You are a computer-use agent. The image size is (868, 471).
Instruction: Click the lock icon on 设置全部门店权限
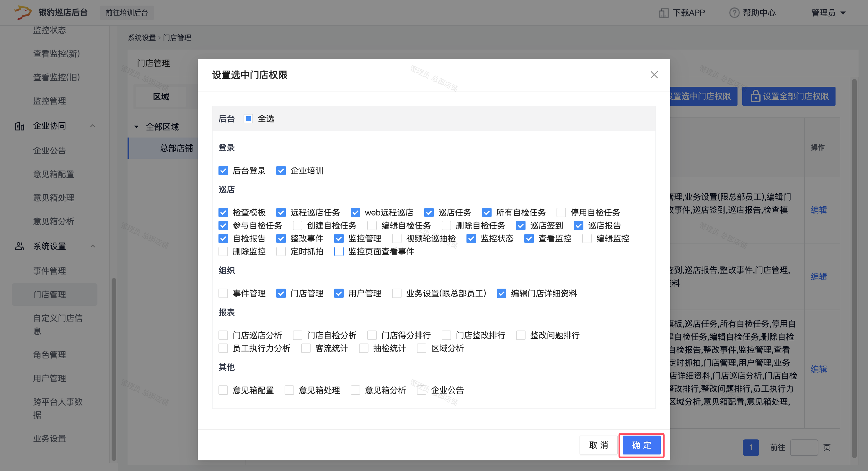tap(755, 97)
